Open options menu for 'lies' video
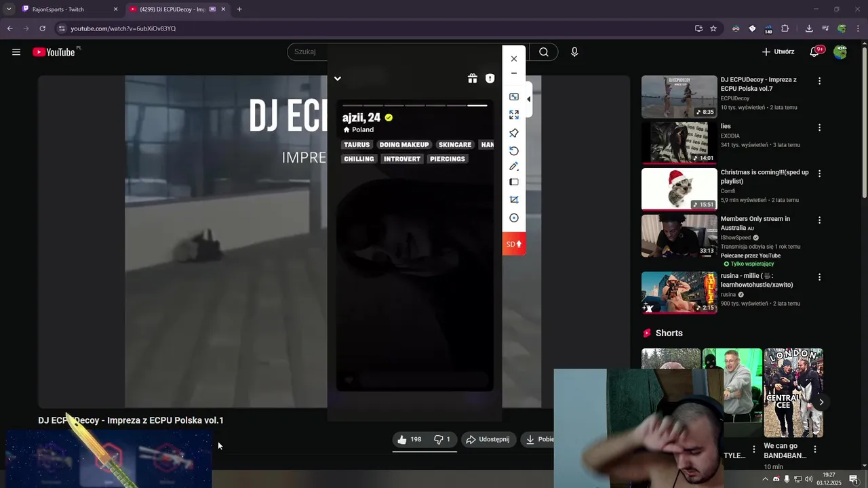Image resolution: width=868 pixels, height=488 pixels. pos(819,127)
